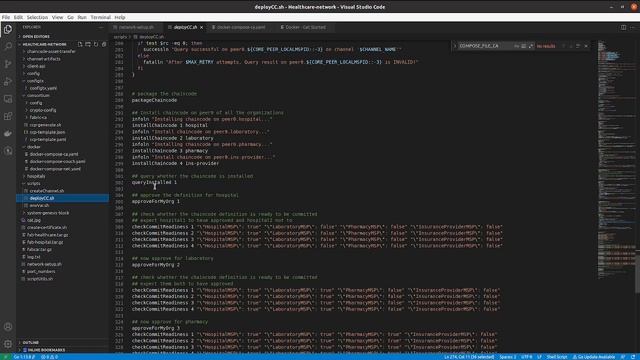Open the Run menu
640x360 pixels.
82,17
